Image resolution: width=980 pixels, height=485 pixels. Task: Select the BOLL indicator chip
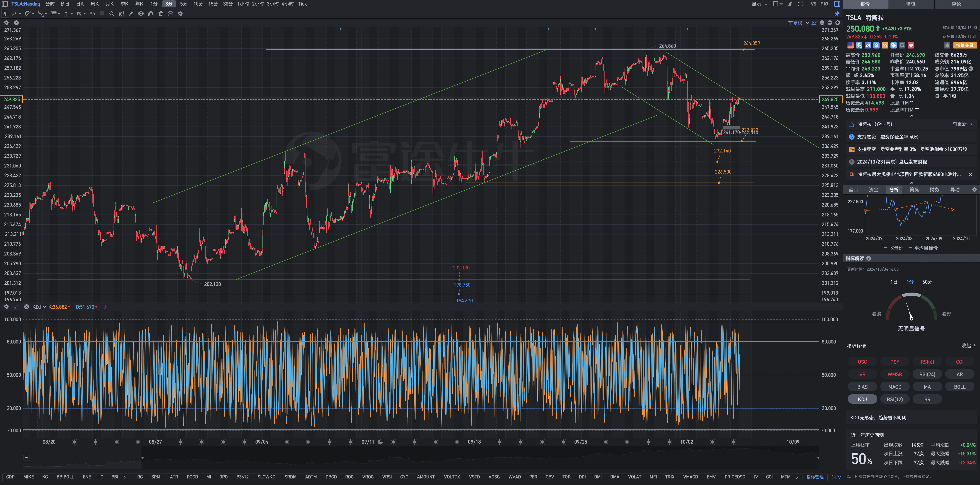[x=959, y=387]
